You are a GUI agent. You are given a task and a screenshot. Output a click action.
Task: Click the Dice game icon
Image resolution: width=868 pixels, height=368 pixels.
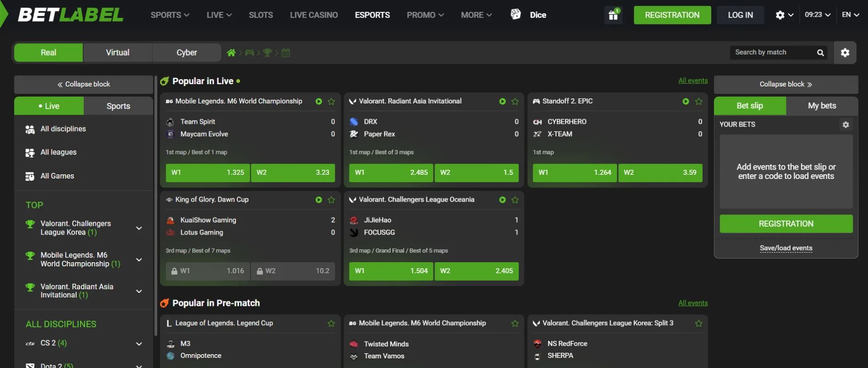pyautogui.click(x=516, y=14)
